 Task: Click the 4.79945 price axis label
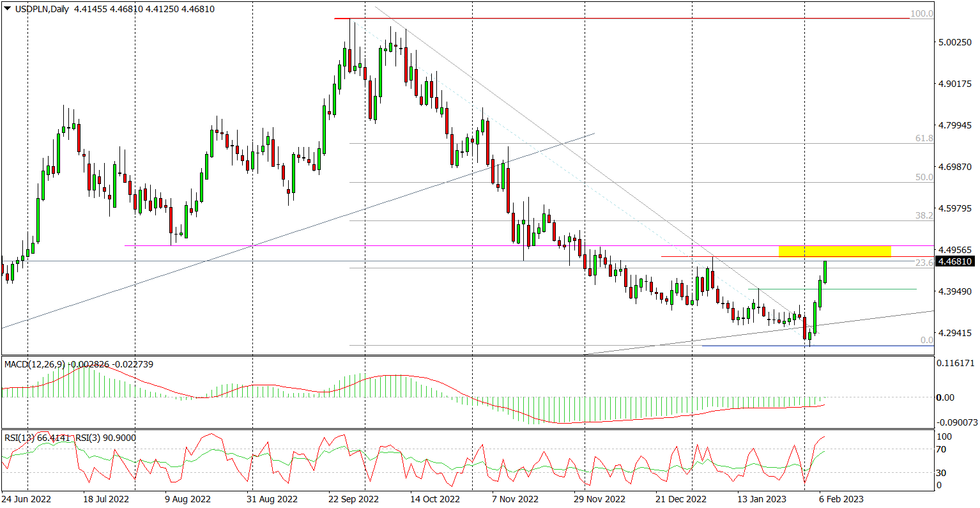pos(955,125)
